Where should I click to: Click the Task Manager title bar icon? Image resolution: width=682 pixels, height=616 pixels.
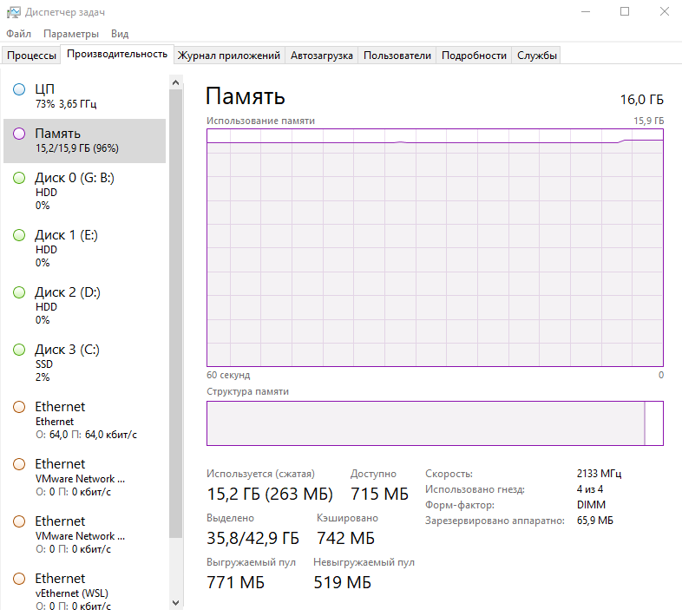(13, 12)
